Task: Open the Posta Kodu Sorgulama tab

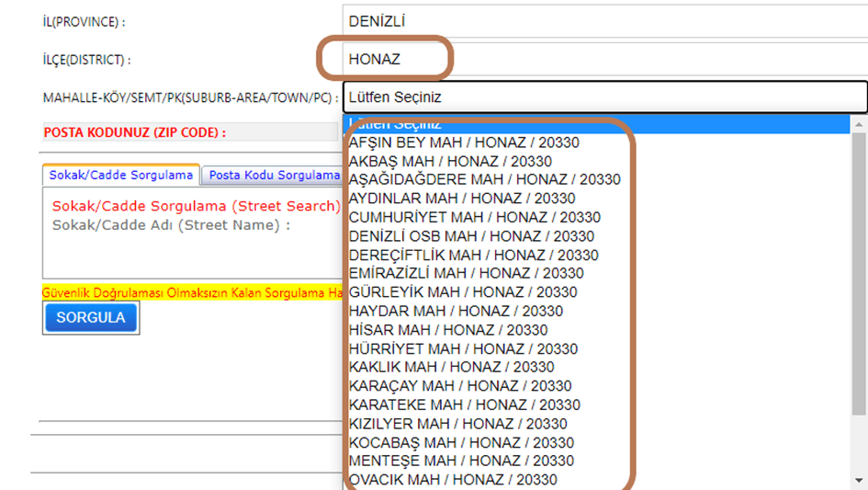Action: coord(272,175)
